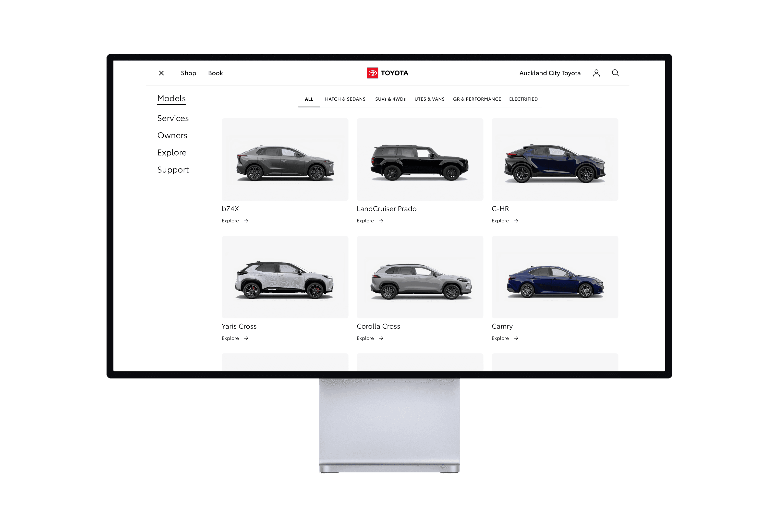Open the search function
776x532 pixels.
point(616,73)
